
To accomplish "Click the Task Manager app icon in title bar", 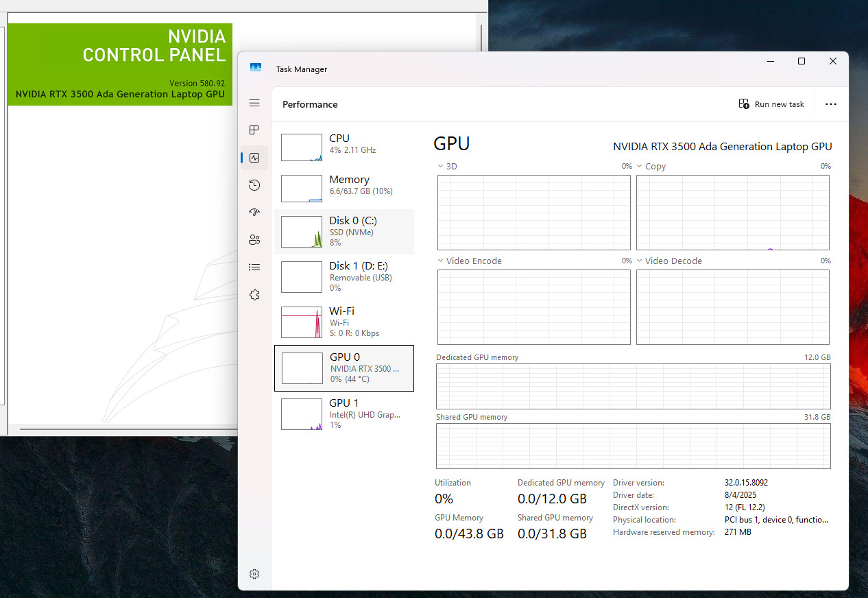I will pos(256,69).
